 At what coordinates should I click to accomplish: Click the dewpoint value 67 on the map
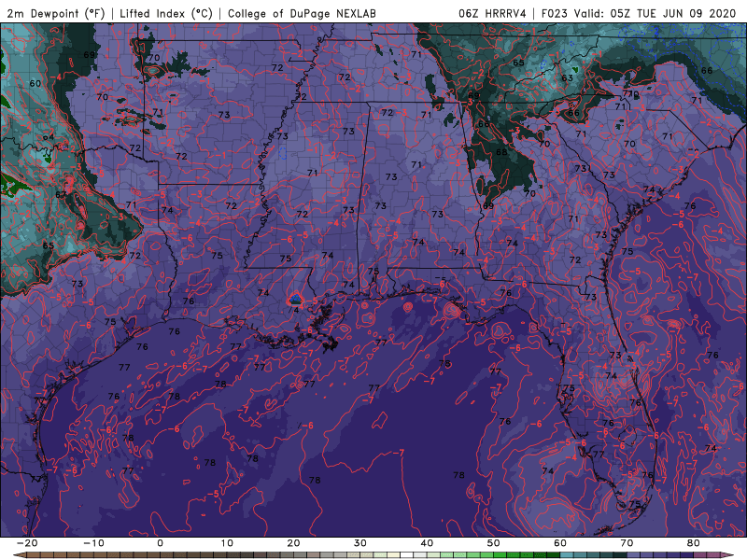(x=61, y=195)
